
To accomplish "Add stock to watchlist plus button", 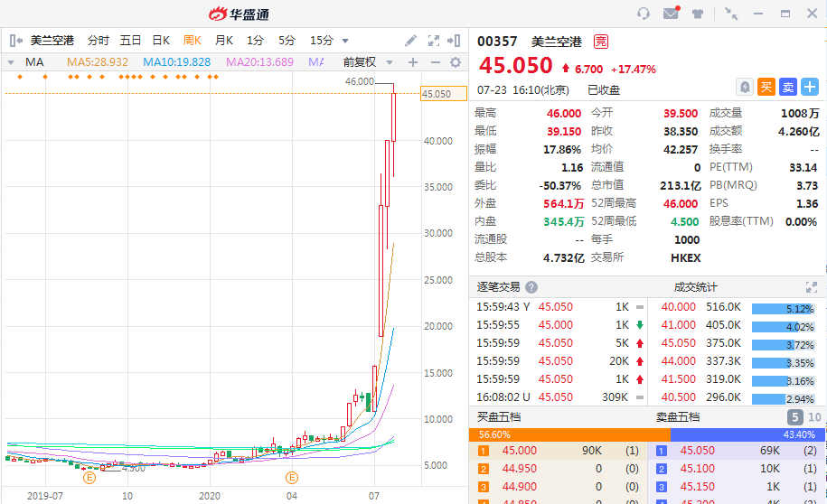I will (x=810, y=87).
